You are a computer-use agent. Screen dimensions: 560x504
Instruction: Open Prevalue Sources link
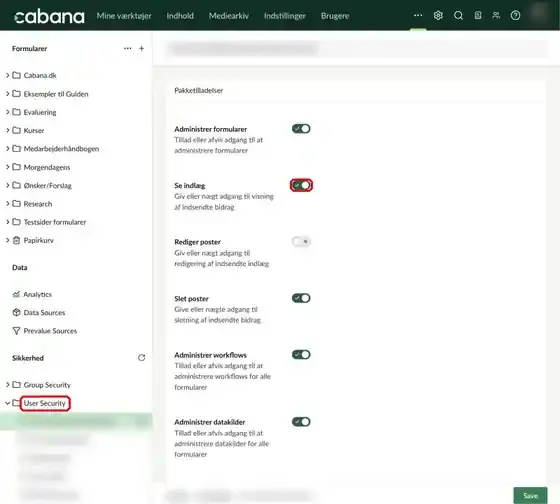click(x=50, y=331)
